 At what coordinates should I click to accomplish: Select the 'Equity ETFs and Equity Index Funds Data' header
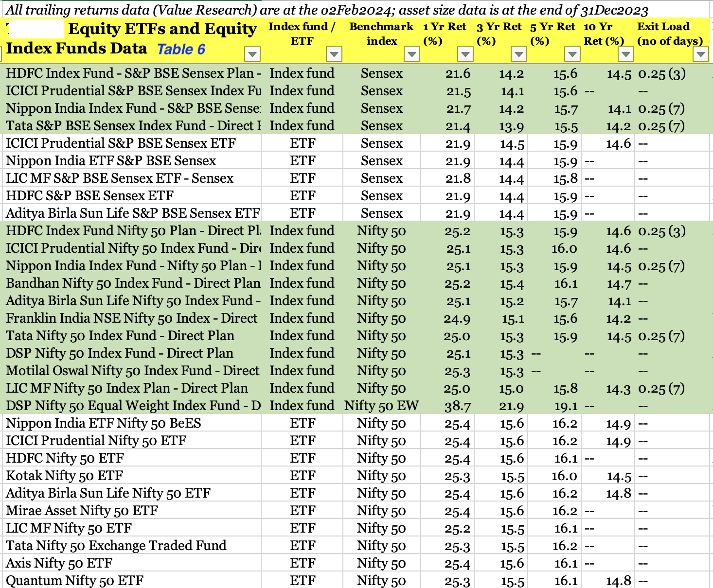point(131,38)
